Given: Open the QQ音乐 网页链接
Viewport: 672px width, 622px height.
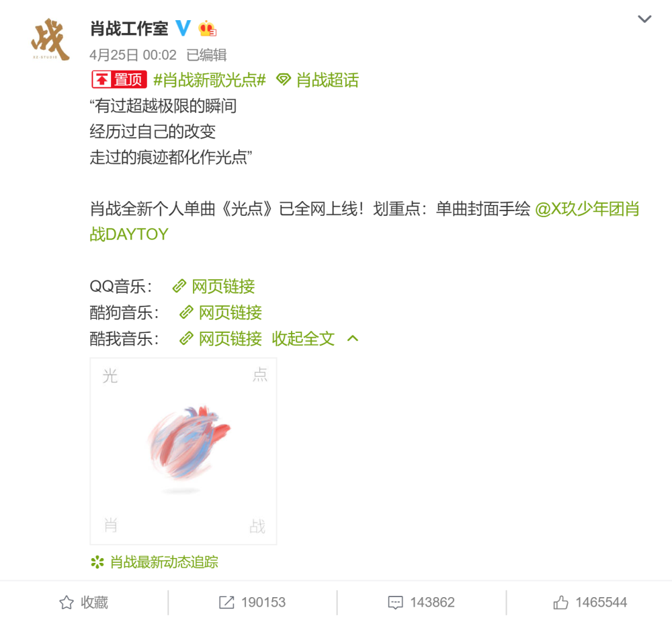Looking at the screenshot, I should 214,286.
